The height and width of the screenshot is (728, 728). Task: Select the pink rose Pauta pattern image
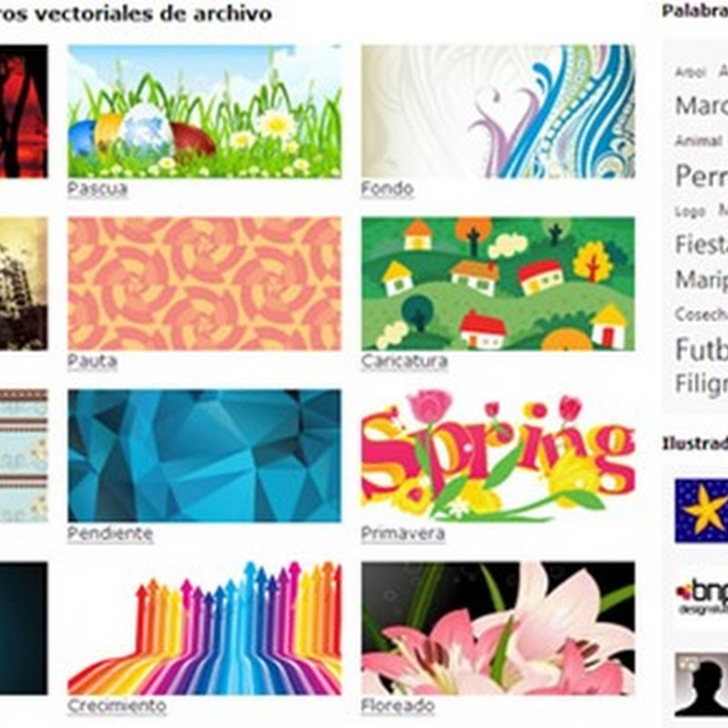[x=204, y=283]
